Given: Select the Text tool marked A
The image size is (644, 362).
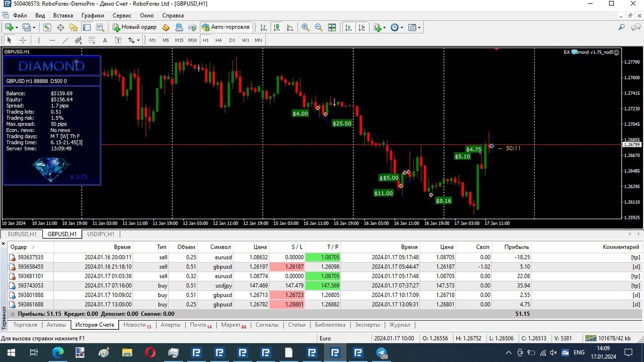Looking at the screenshot, I should (105, 40).
